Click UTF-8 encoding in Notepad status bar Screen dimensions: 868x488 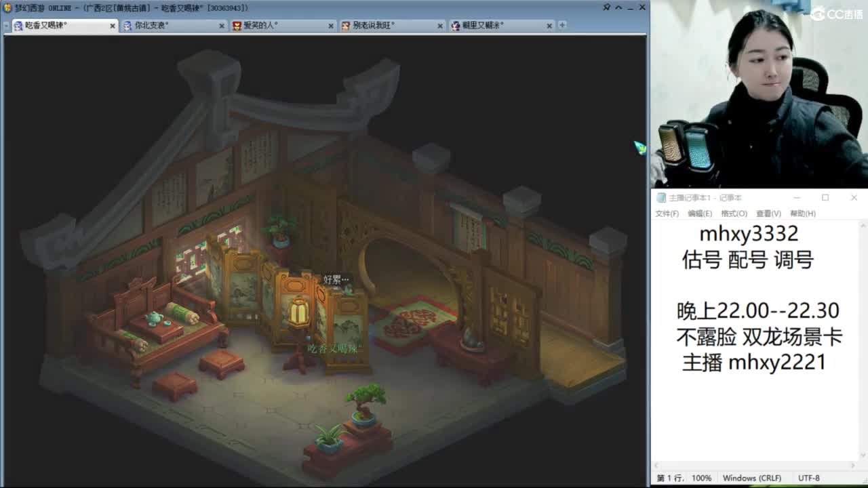tap(808, 478)
